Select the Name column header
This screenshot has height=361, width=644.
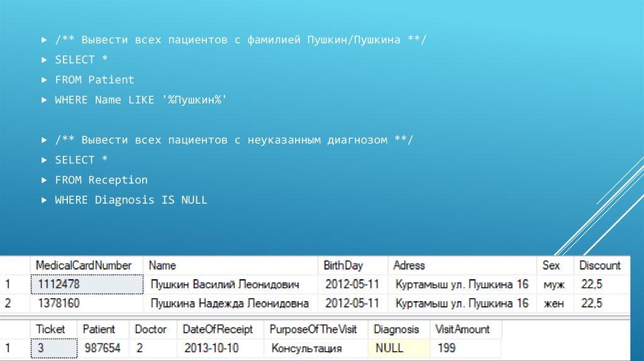[x=162, y=265]
